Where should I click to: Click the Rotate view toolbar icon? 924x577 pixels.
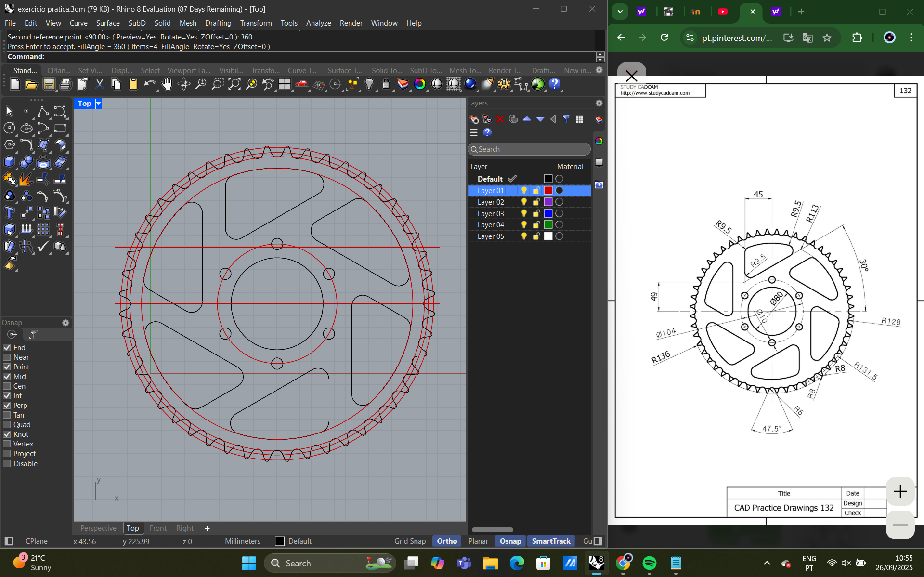click(x=183, y=84)
